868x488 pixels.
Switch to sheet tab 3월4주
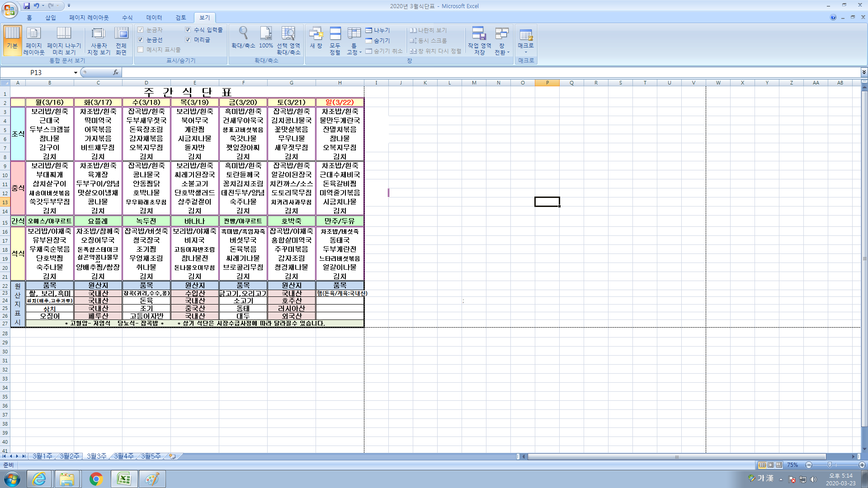[x=123, y=456]
